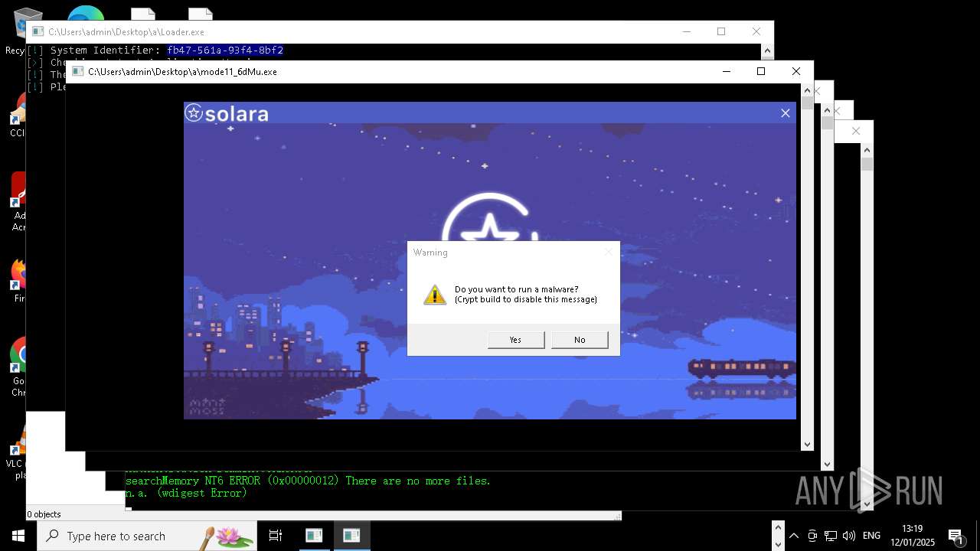Screen dimensions: 980x551
Task: Minimize the Loader.exe window
Action: click(x=686, y=31)
